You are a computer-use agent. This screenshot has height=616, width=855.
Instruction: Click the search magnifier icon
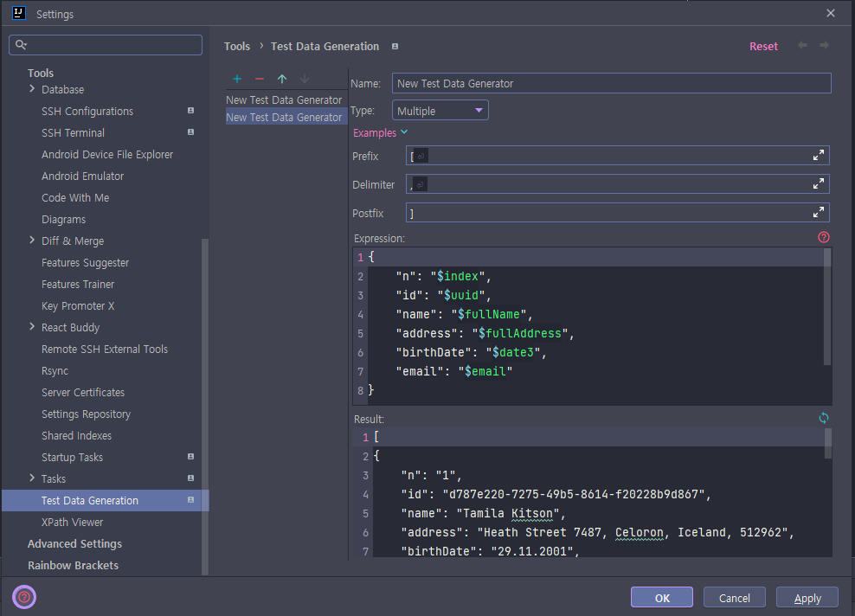(x=21, y=45)
